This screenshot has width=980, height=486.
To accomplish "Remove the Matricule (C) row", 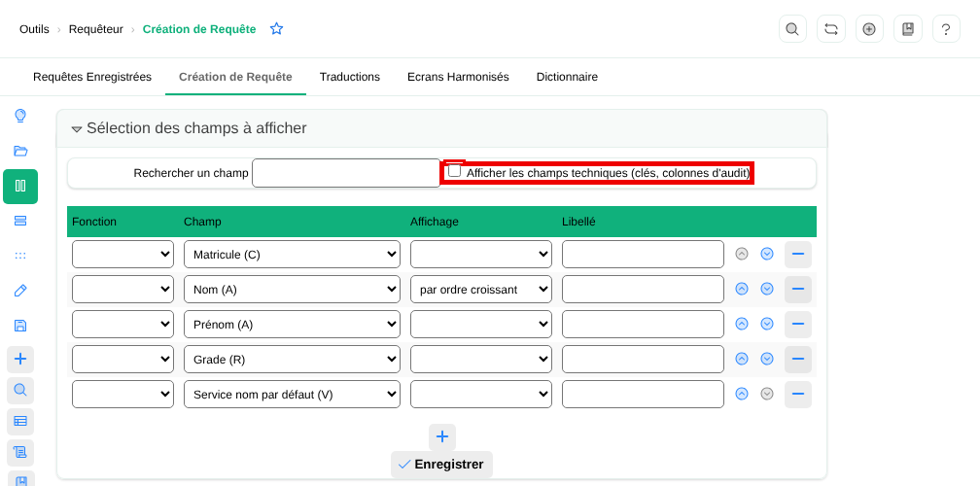I will tap(798, 255).
